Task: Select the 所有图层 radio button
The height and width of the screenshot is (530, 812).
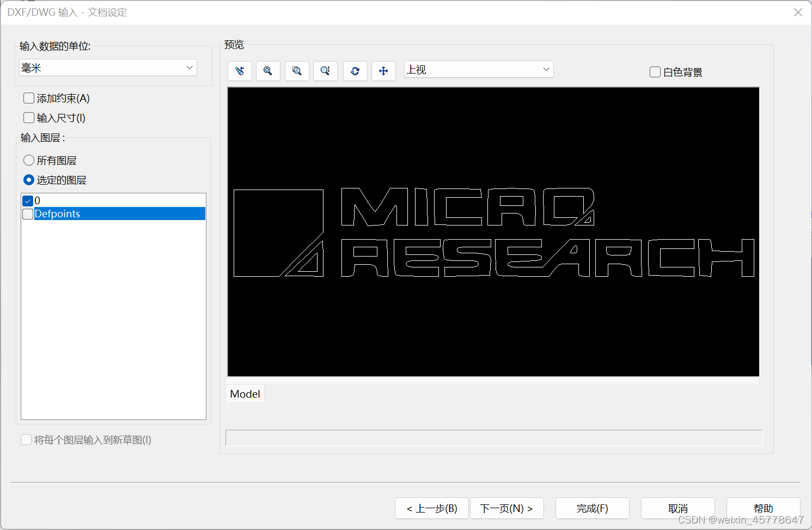Action: [x=29, y=160]
